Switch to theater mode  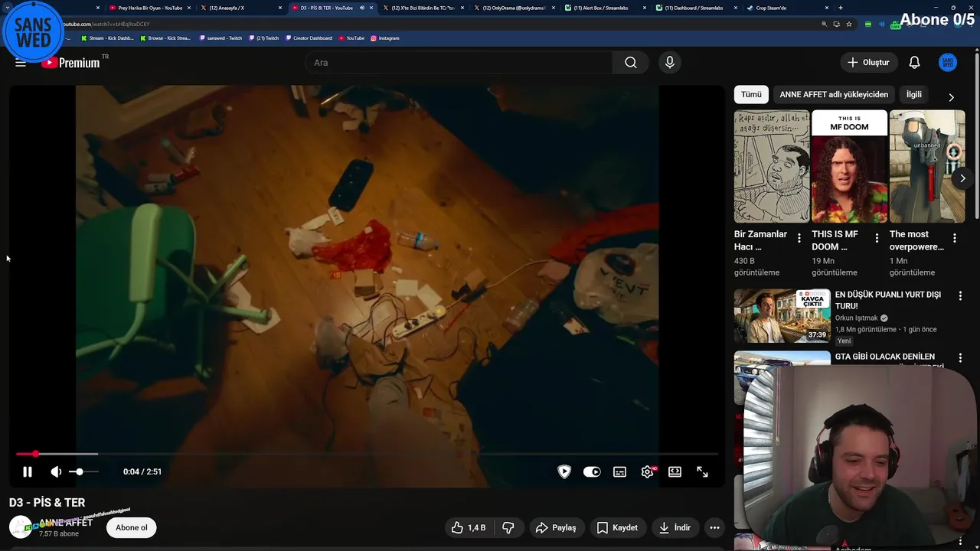(675, 472)
